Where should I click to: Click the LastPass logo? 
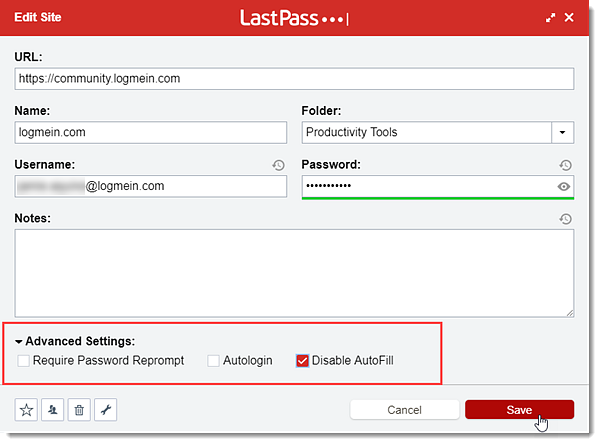click(294, 18)
